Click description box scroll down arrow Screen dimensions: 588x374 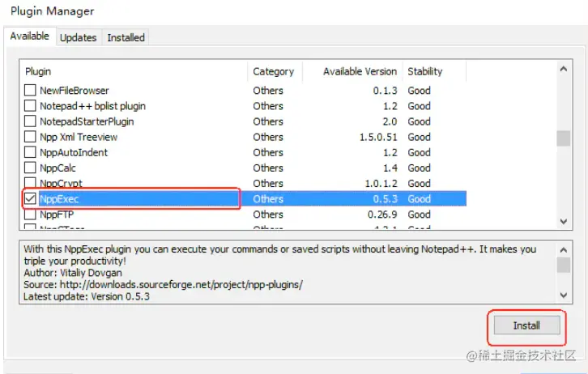click(563, 295)
